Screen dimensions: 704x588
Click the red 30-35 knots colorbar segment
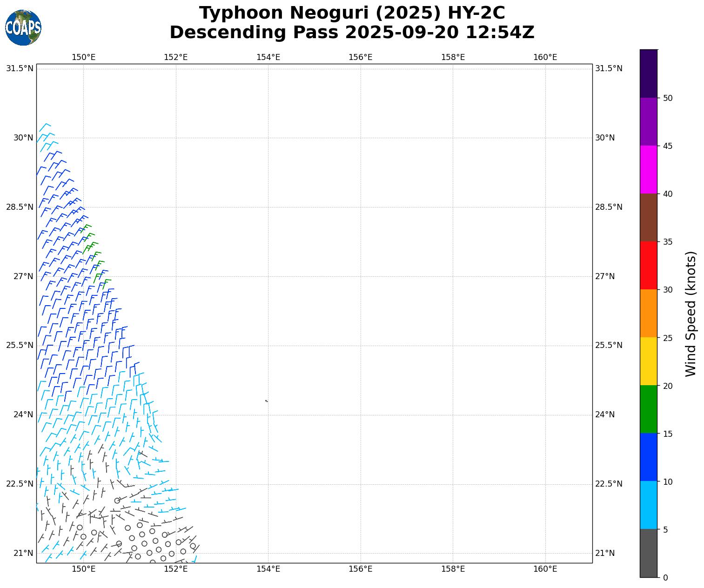648,265
